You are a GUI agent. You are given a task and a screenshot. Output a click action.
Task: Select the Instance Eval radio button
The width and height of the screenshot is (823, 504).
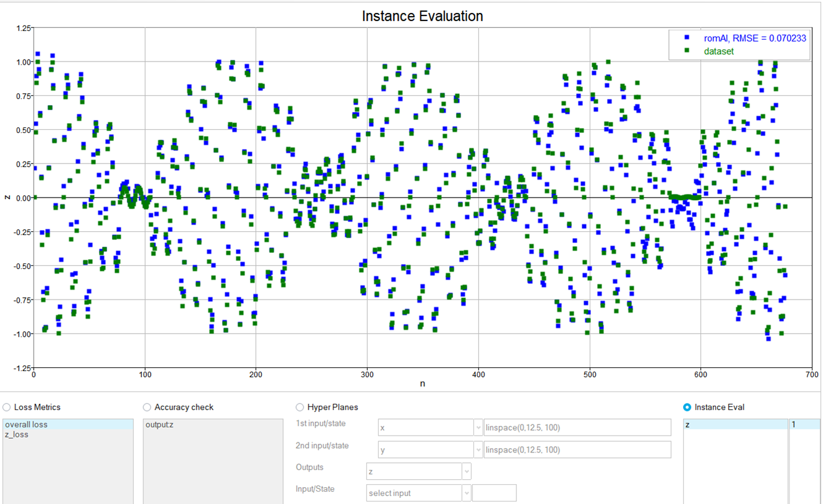point(687,407)
